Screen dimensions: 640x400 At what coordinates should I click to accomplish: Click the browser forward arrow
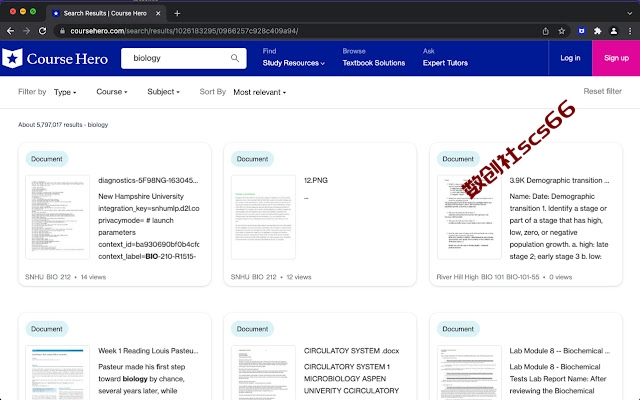pos(27,31)
